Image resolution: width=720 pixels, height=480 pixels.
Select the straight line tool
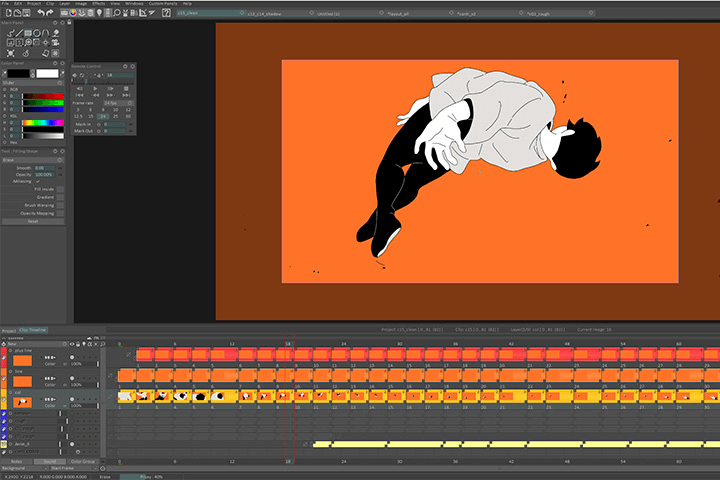(19, 33)
